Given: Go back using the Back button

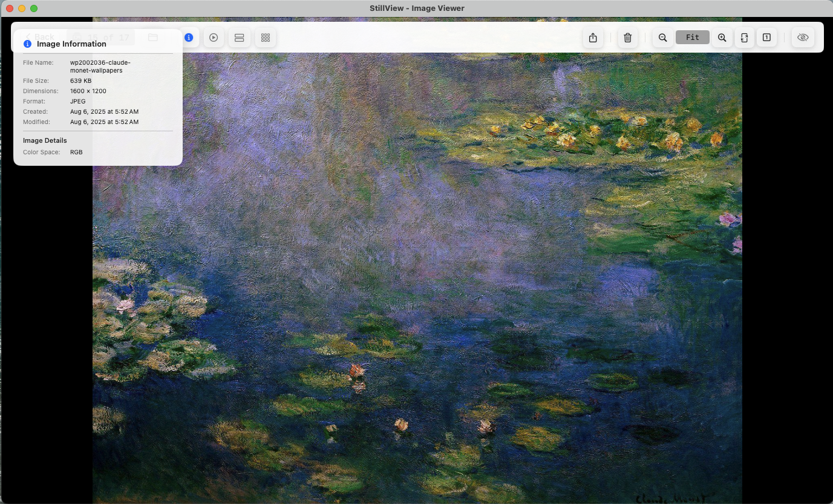Looking at the screenshot, I should click(39, 37).
